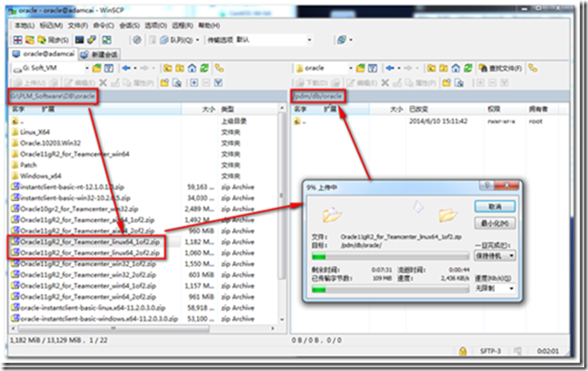Click the remote panel delete X icon
Viewport: 588px width, 371px height.
tap(385, 82)
